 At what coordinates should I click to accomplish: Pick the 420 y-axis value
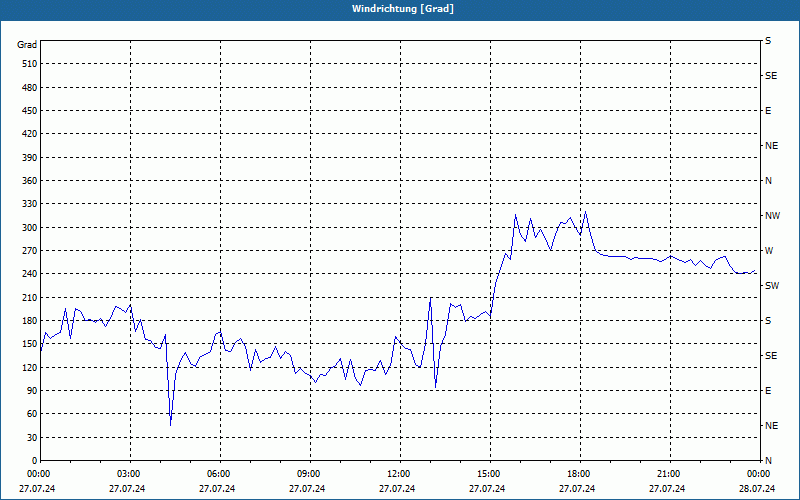[x=29, y=134]
